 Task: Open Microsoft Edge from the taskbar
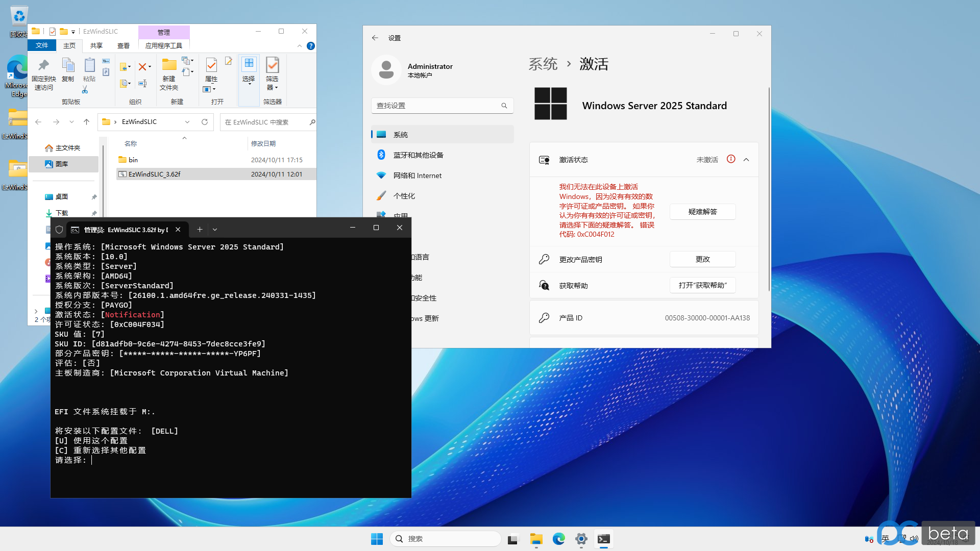(x=559, y=539)
